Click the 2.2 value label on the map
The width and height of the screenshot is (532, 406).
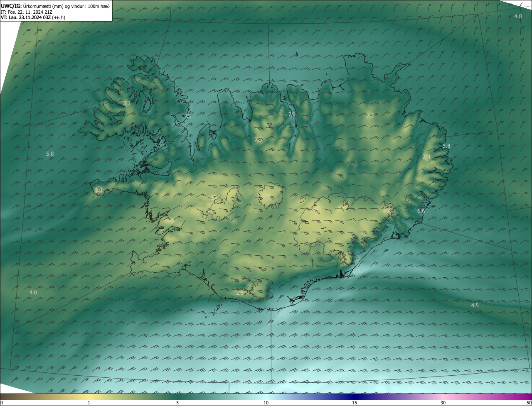pos(387,210)
